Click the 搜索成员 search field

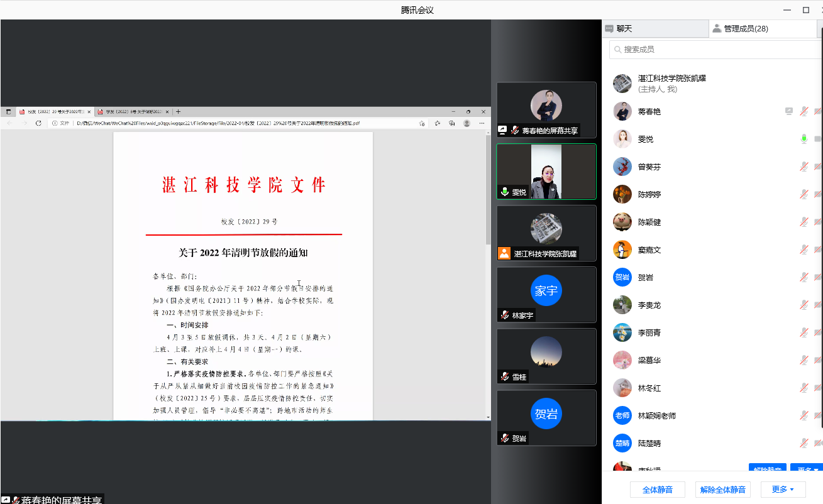717,49
